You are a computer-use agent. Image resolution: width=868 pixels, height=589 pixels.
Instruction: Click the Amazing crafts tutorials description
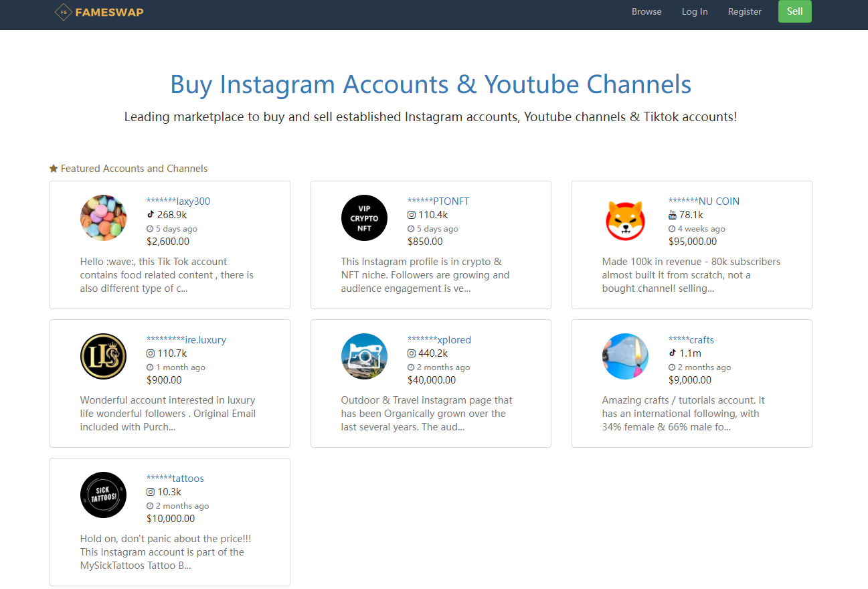(x=683, y=414)
